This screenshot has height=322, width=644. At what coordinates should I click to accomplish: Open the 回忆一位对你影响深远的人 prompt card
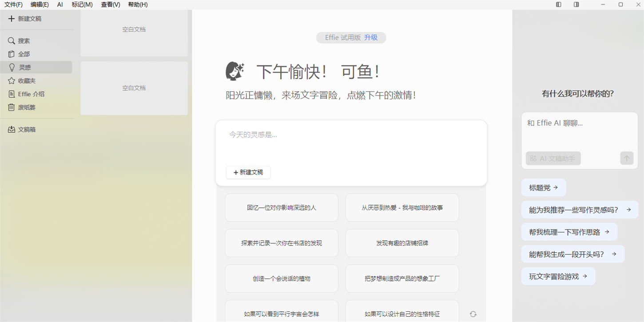pyautogui.click(x=282, y=207)
